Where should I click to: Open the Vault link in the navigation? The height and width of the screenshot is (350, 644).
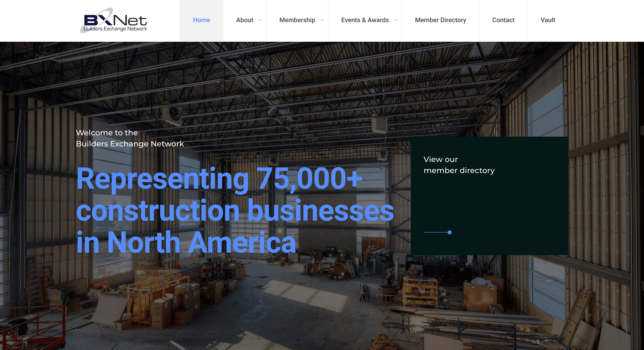548,20
